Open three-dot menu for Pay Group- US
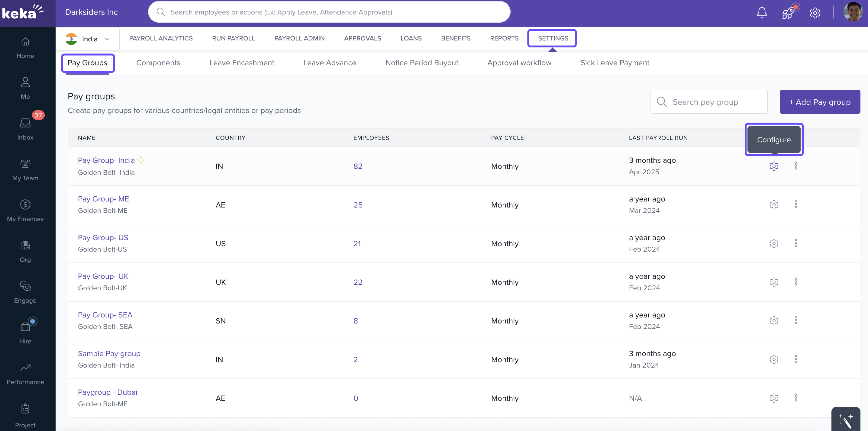This screenshot has width=868, height=431. (795, 243)
